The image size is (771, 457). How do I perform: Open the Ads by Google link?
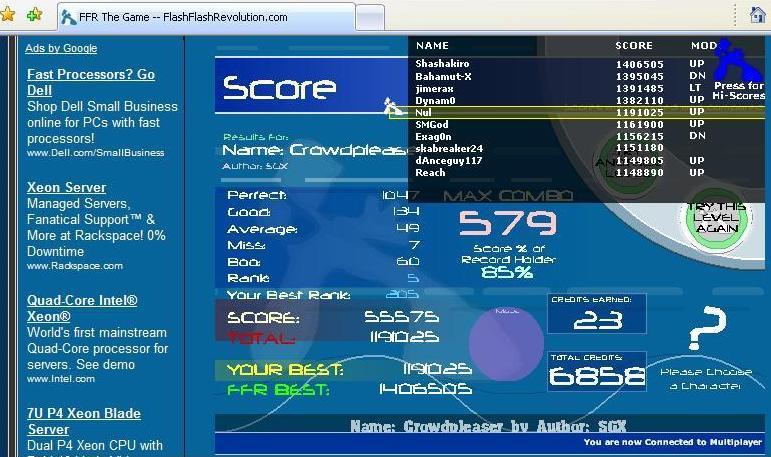[61, 48]
